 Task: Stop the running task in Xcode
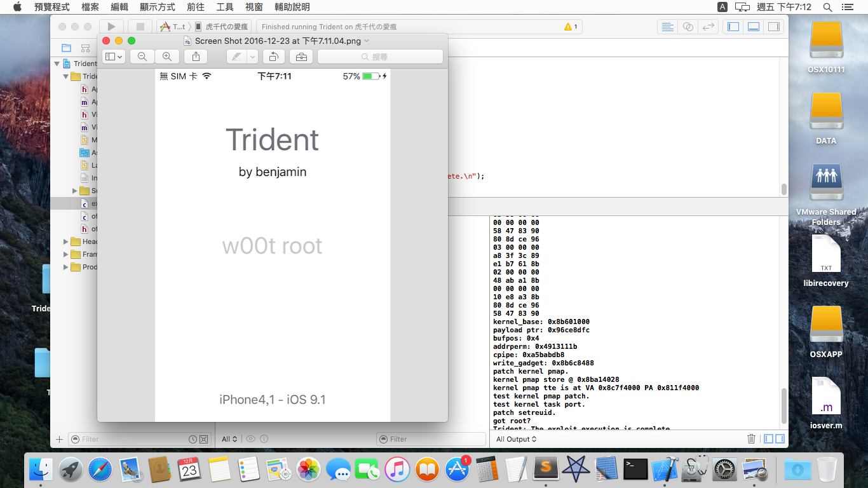click(x=140, y=27)
